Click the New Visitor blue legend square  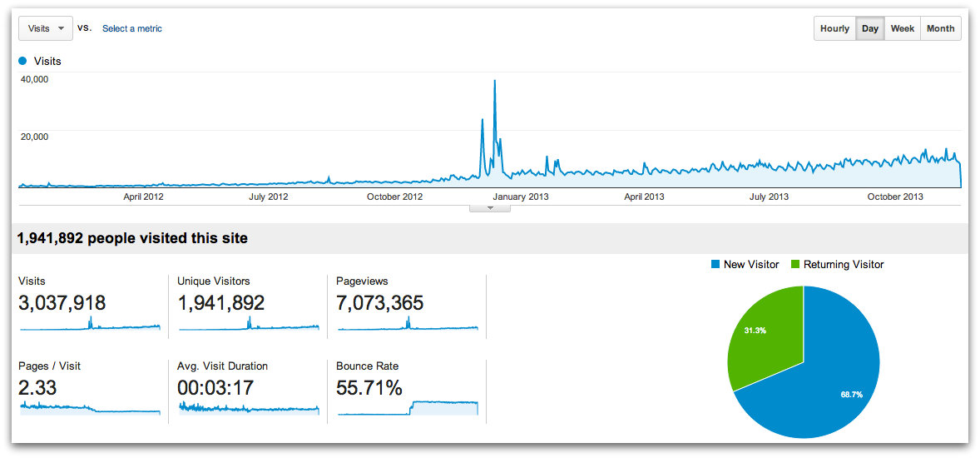point(715,265)
